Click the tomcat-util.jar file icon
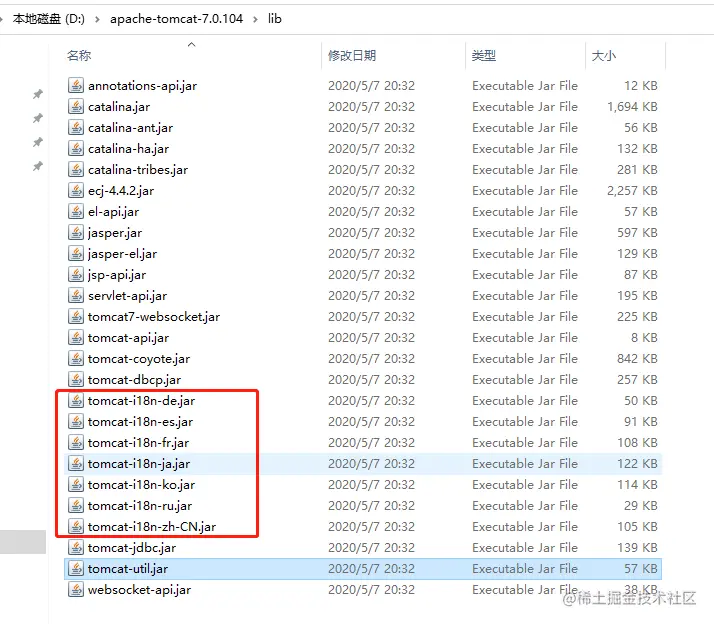714x624 pixels. tap(76, 568)
